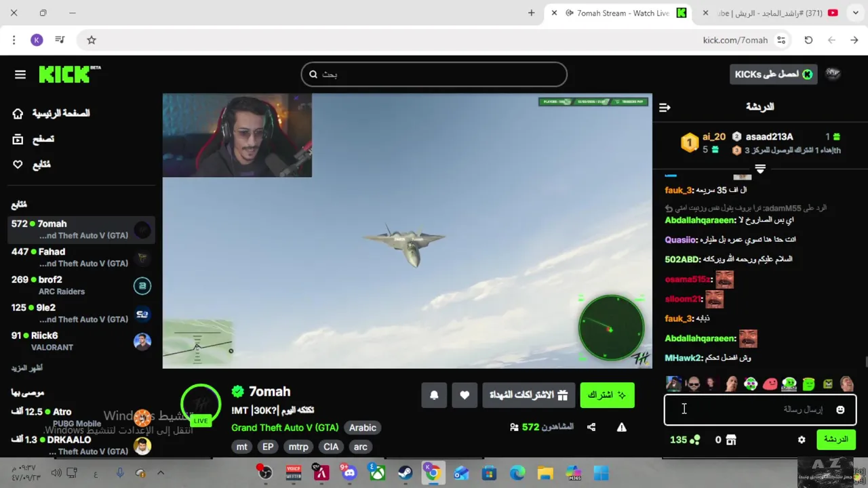Screen dimensions: 868x488
Task: Open the recommended DRKAALO channel
Action: (x=81, y=445)
